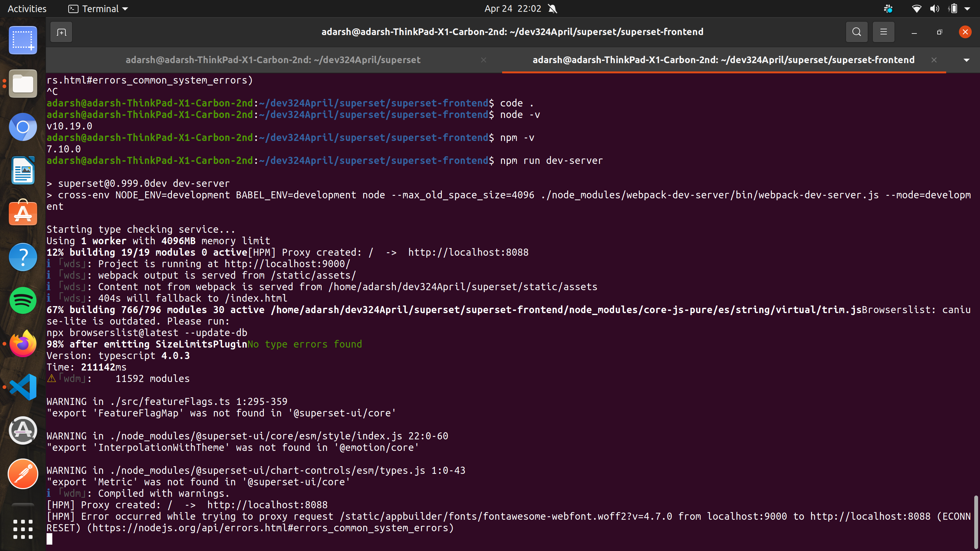Open Chromium browser from dock
Screen dimensions: 980x551
coord(23,127)
